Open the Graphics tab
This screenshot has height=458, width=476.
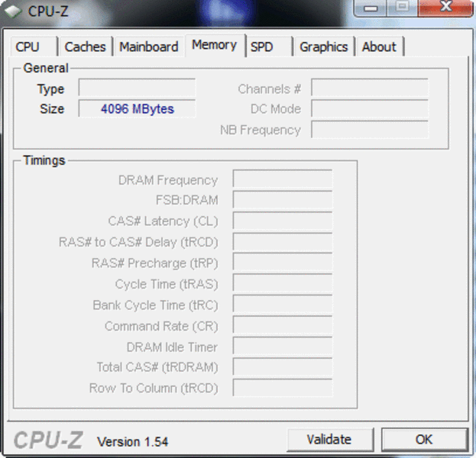pos(324,47)
